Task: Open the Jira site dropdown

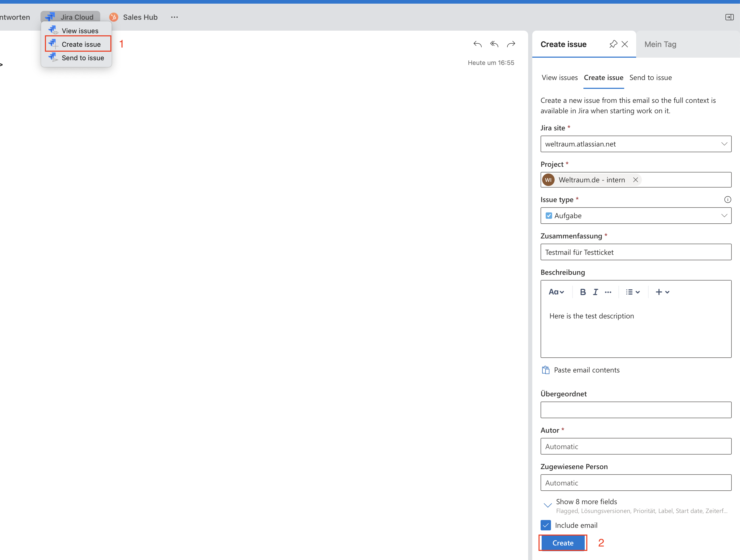Action: (x=636, y=144)
